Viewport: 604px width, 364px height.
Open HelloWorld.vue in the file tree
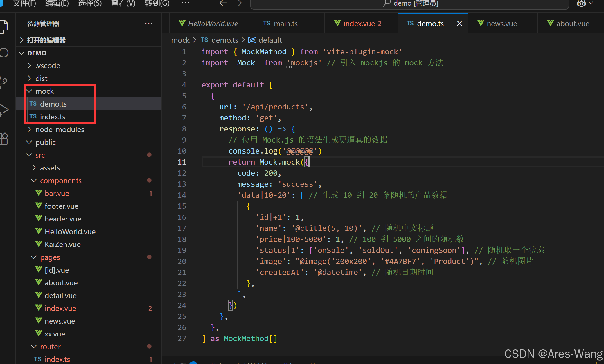[89, 232]
